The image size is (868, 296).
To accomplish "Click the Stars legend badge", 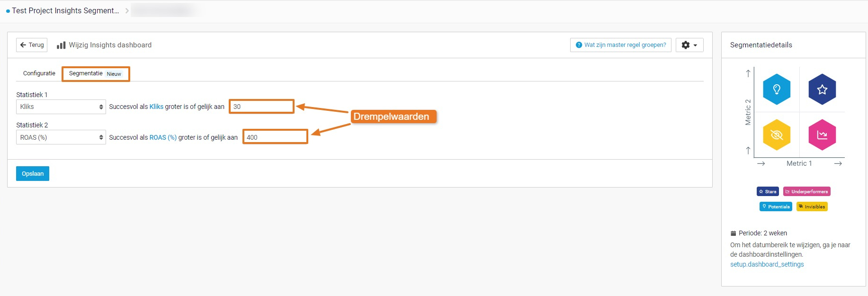I will point(768,191).
